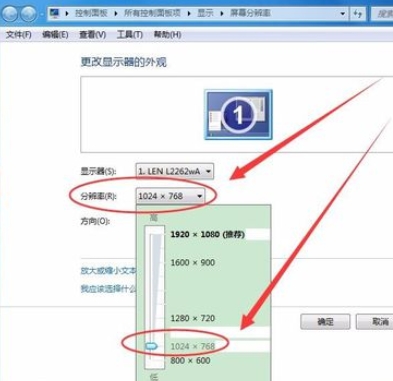Select the 800 × 600 resolution

pos(190,361)
